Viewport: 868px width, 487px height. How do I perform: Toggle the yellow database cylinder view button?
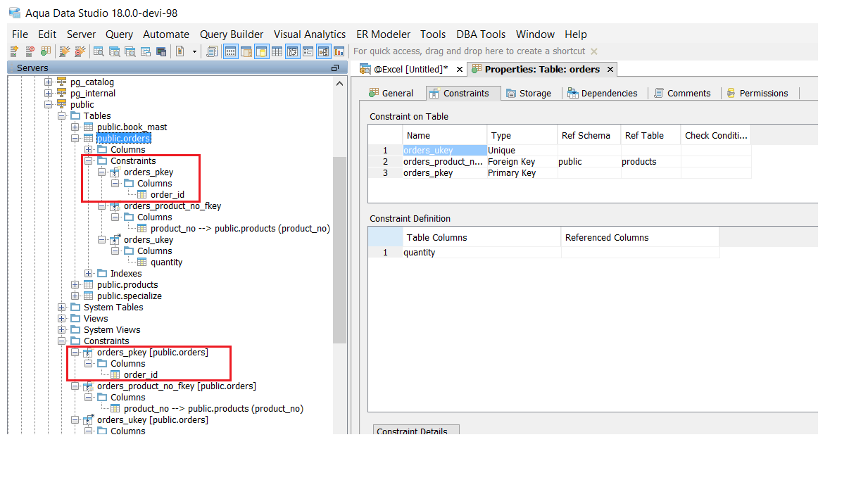tap(262, 51)
